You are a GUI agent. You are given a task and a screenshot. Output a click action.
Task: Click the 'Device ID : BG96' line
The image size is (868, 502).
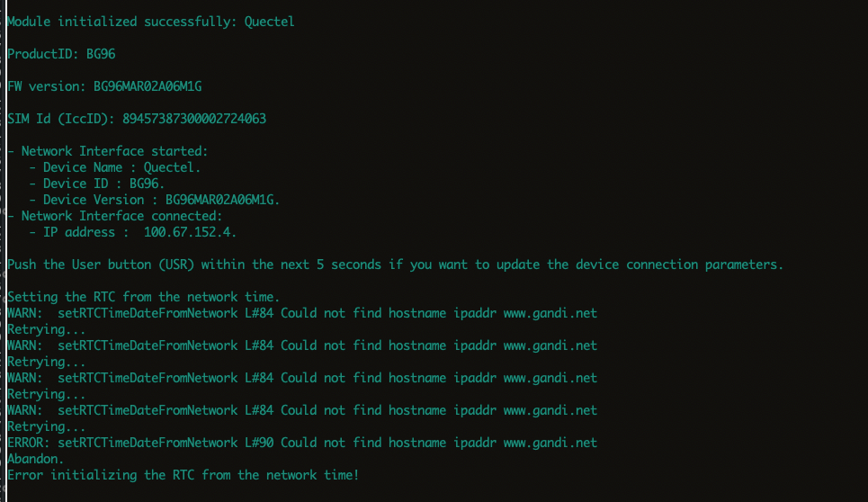(97, 184)
